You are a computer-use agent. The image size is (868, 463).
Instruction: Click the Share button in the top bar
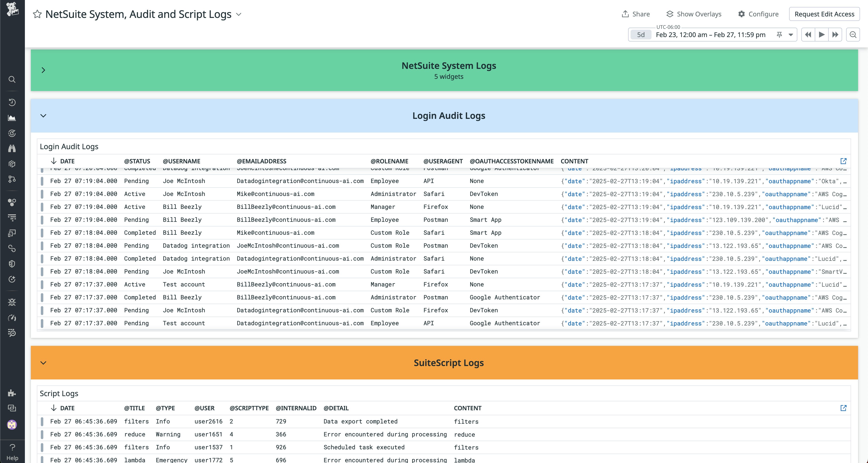(636, 14)
